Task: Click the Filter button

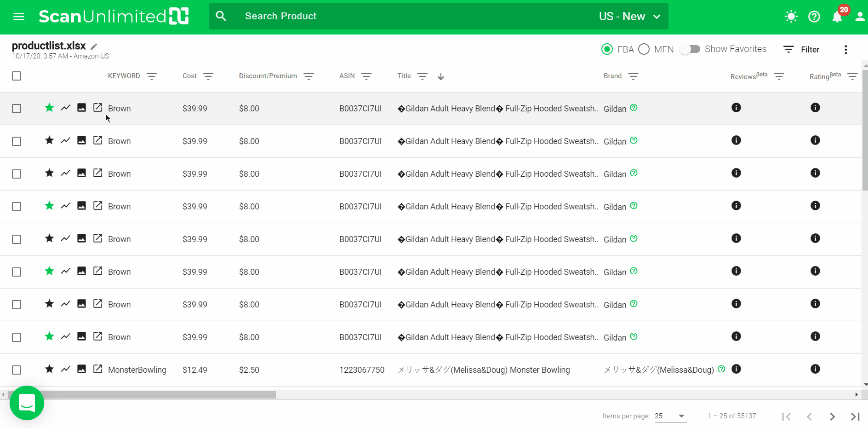Action: (x=801, y=50)
